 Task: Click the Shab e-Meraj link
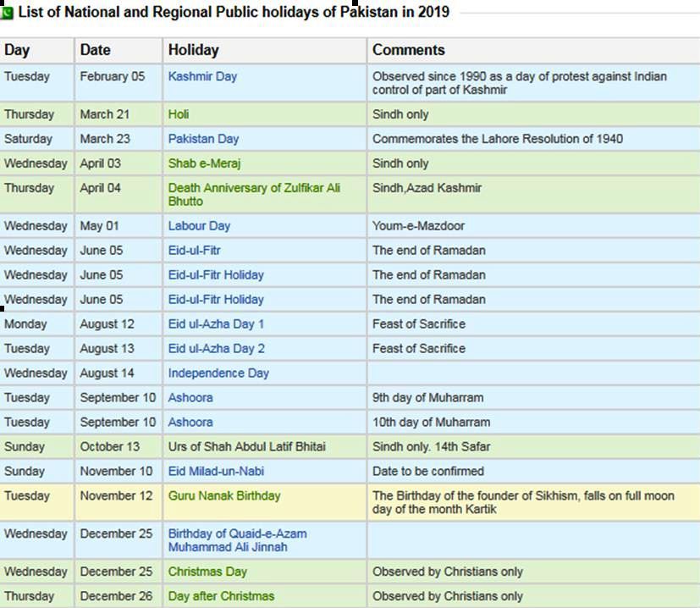205,163
